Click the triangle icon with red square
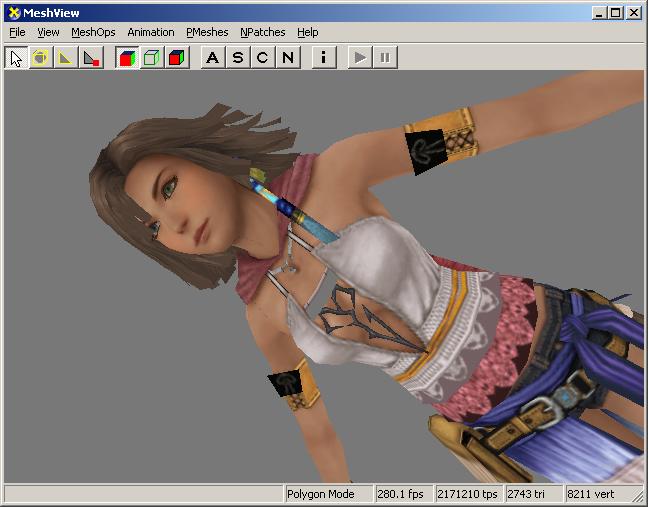The width and height of the screenshot is (648, 507). point(91,57)
